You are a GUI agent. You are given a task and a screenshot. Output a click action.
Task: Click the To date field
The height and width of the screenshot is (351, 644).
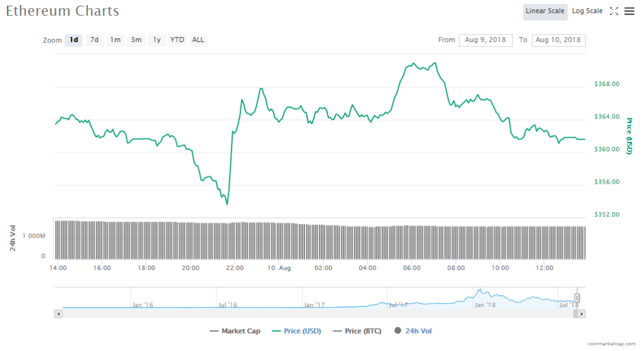click(x=558, y=40)
